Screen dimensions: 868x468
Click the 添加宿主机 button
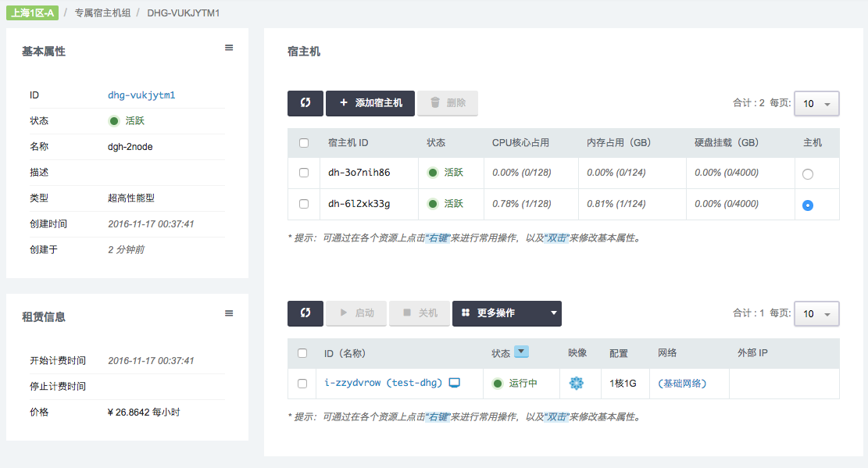point(369,103)
